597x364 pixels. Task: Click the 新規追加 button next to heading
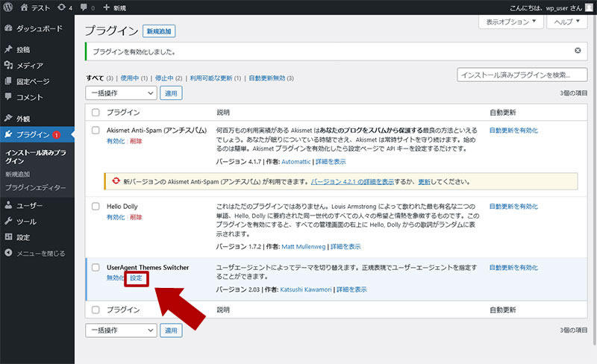click(x=159, y=31)
